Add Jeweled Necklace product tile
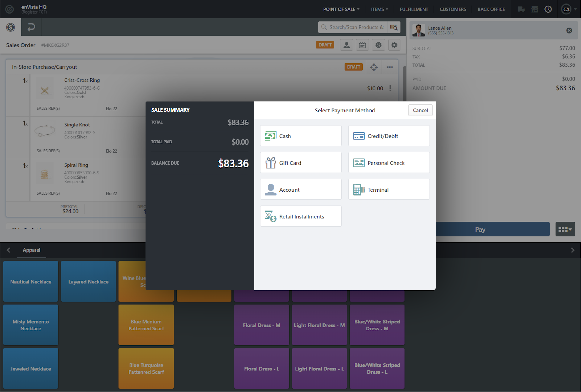581x392 pixels. [x=31, y=369]
